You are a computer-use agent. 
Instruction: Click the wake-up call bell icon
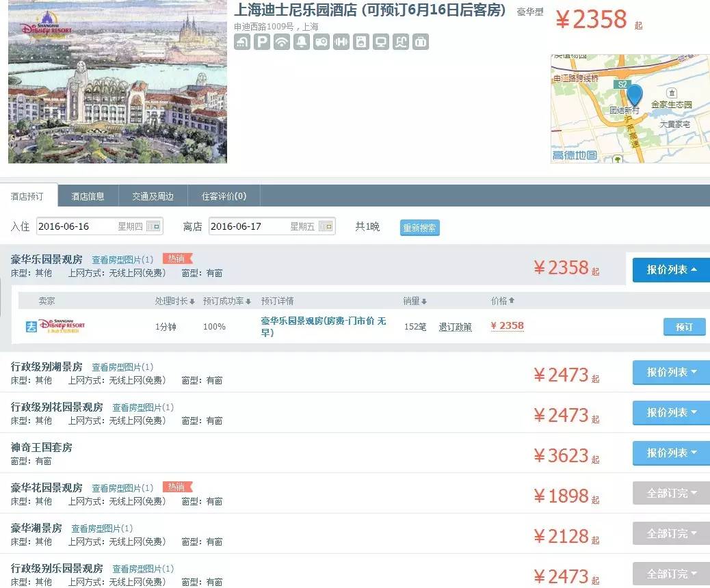(x=301, y=42)
